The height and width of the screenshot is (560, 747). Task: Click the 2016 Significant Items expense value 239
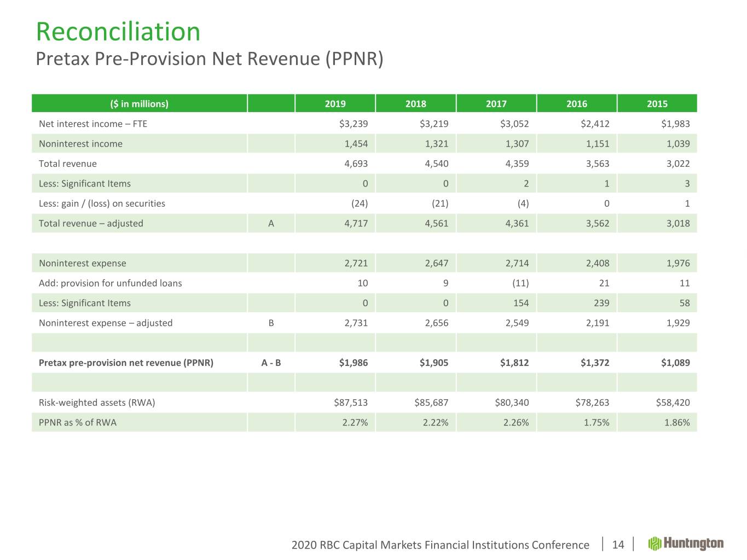pyautogui.click(x=601, y=303)
